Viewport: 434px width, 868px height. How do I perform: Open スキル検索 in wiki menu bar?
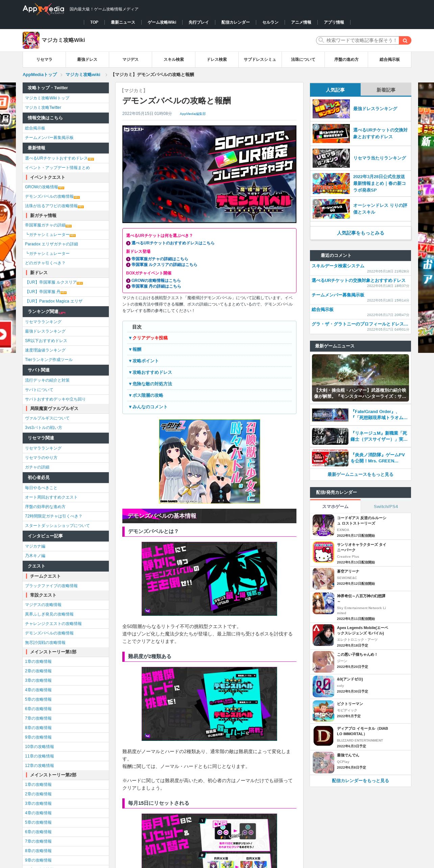point(174,59)
